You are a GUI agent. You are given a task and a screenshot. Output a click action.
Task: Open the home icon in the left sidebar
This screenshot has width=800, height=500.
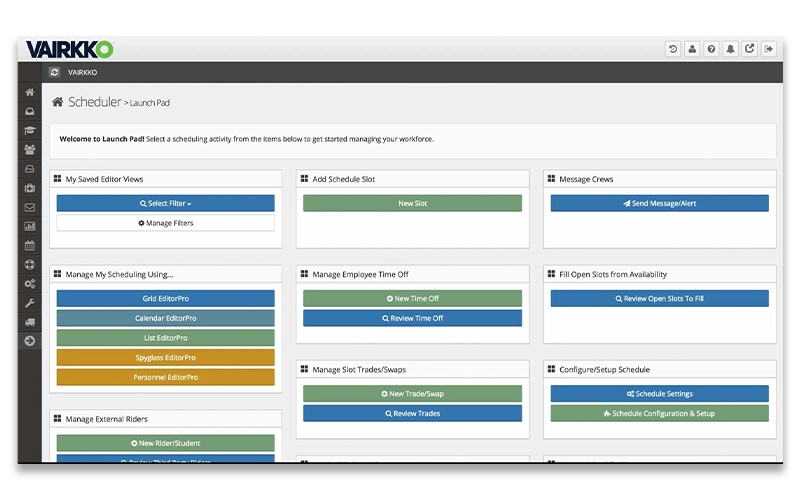point(30,92)
